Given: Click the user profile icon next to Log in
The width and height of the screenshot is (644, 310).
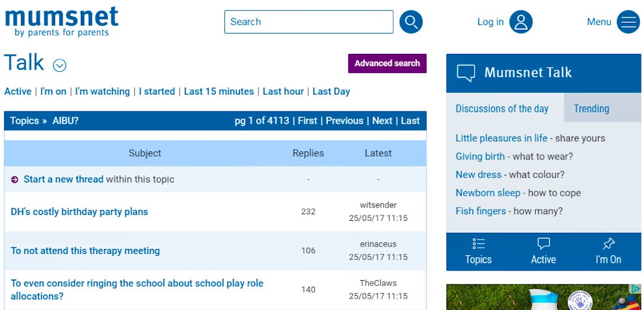Looking at the screenshot, I should [521, 22].
